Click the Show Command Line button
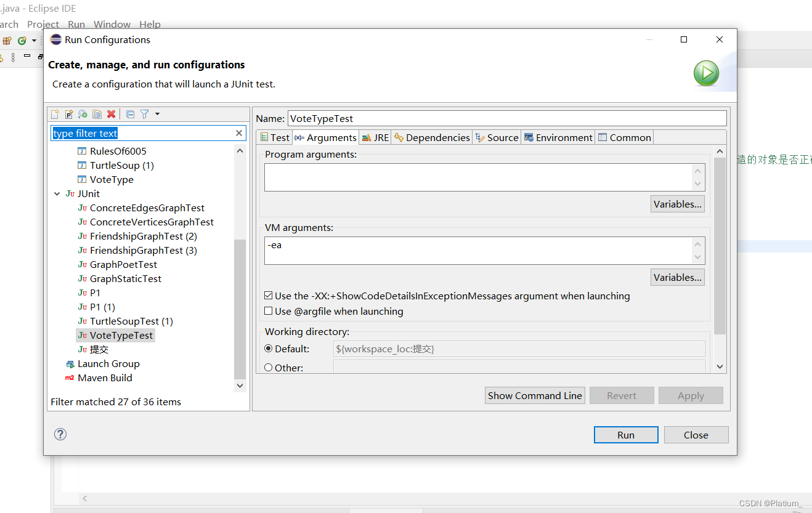This screenshot has width=812, height=513. pyautogui.click(x=535, y=395)
